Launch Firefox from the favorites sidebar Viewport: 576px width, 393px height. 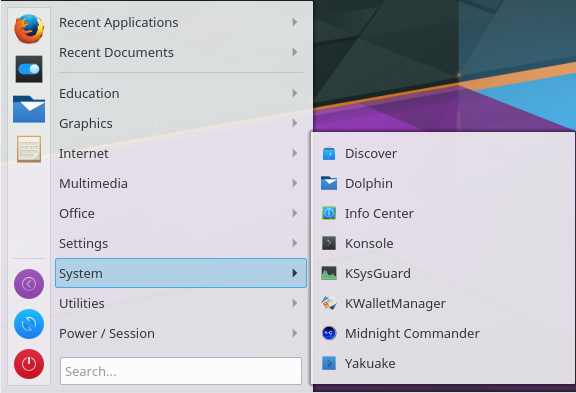tap(29, 29)
